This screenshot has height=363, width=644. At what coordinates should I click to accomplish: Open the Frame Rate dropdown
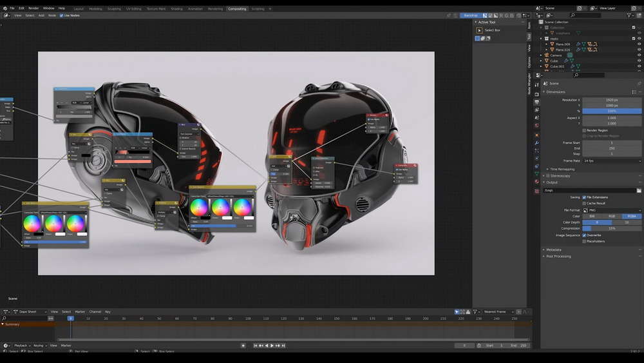[x=612, y=161]
